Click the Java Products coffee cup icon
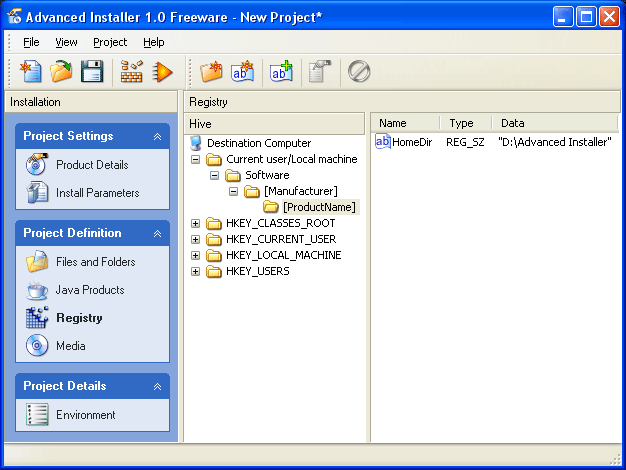 (x=37, y=290)
